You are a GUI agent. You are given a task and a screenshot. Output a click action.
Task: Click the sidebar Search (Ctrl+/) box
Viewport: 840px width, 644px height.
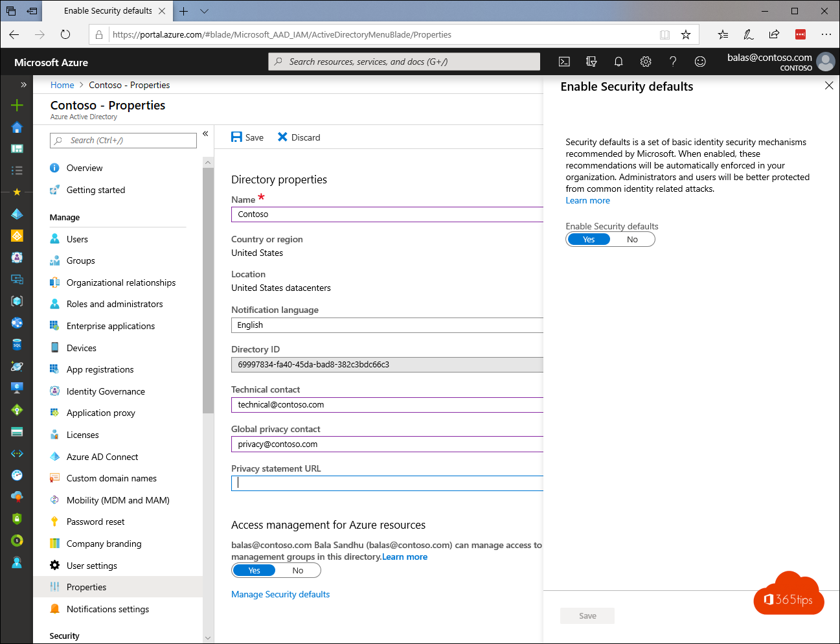point(123,141)
